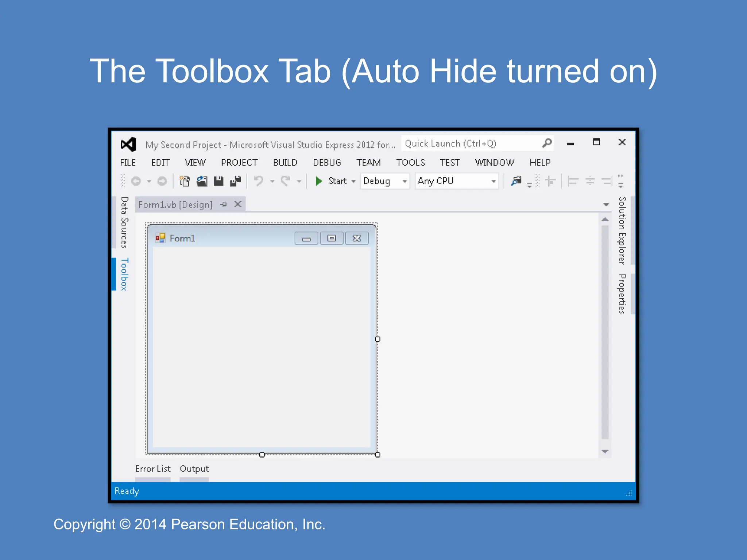Open the BUILD menu

(285, 163)
